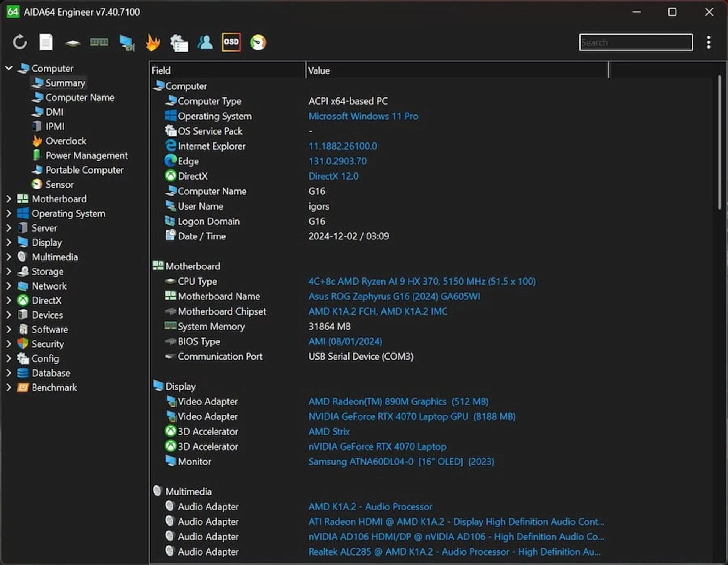728x565 pixels.
Task: Click the DirectX 12.0 value link
Action: [333, 176]
